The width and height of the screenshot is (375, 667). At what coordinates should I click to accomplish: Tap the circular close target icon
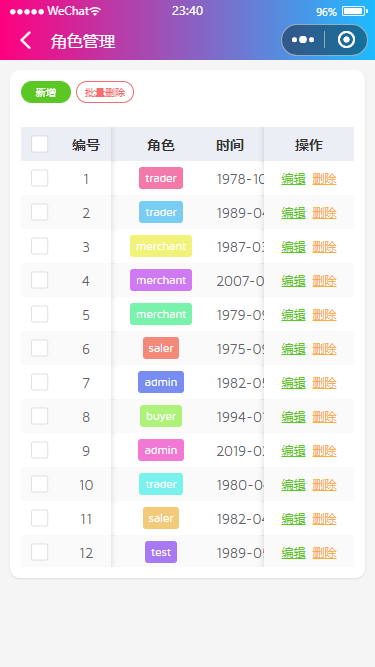[x=346, y=40]
